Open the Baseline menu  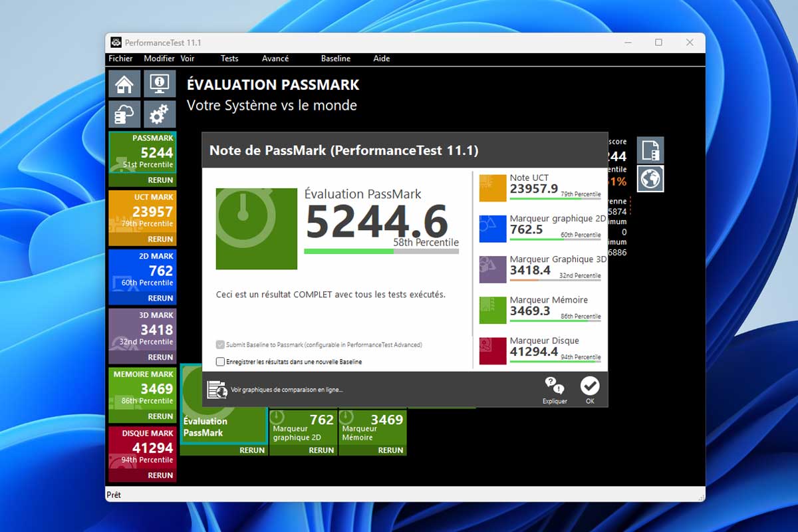[x=336, y=59]
